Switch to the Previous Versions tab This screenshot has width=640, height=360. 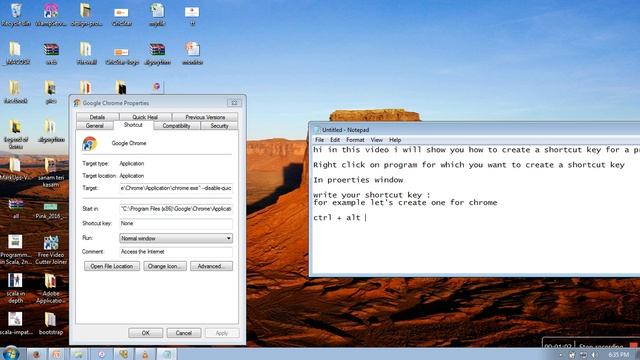pos(205,117)
